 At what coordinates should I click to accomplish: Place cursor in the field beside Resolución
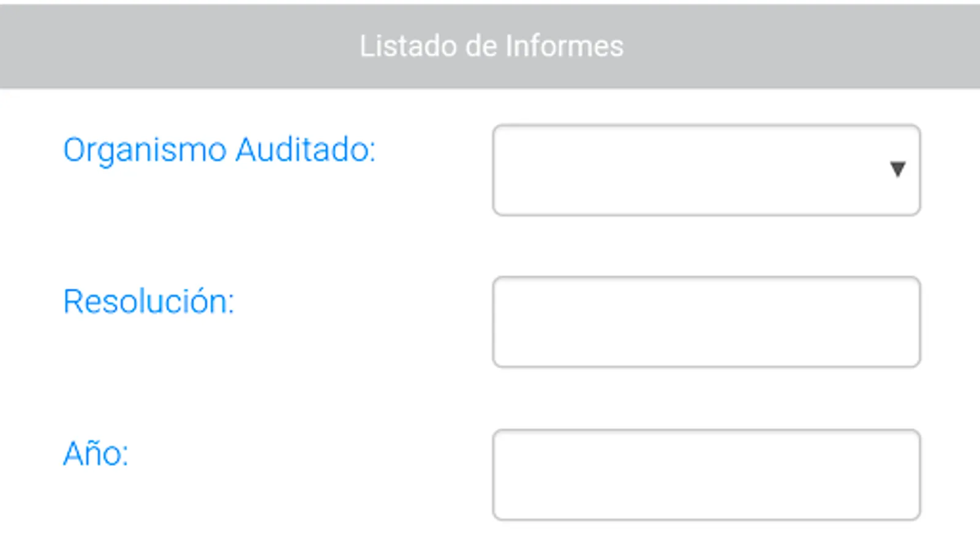pos(706,322)
